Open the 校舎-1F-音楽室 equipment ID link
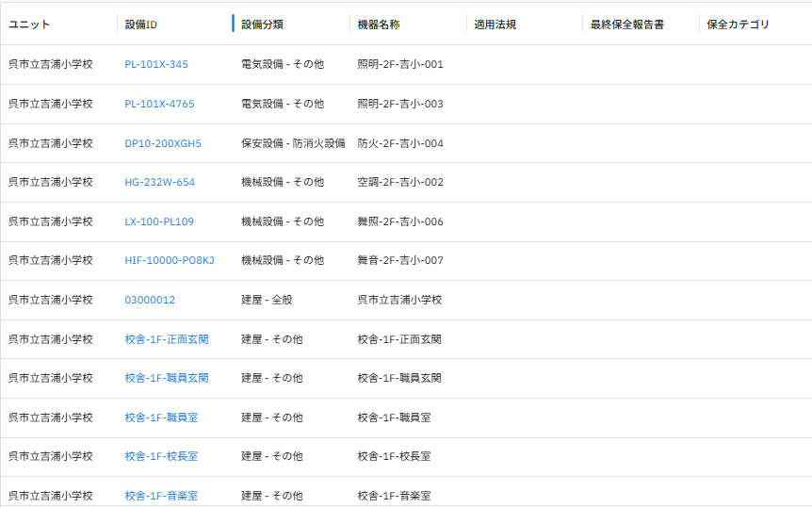812x508 pixels. tap(161, 496)
